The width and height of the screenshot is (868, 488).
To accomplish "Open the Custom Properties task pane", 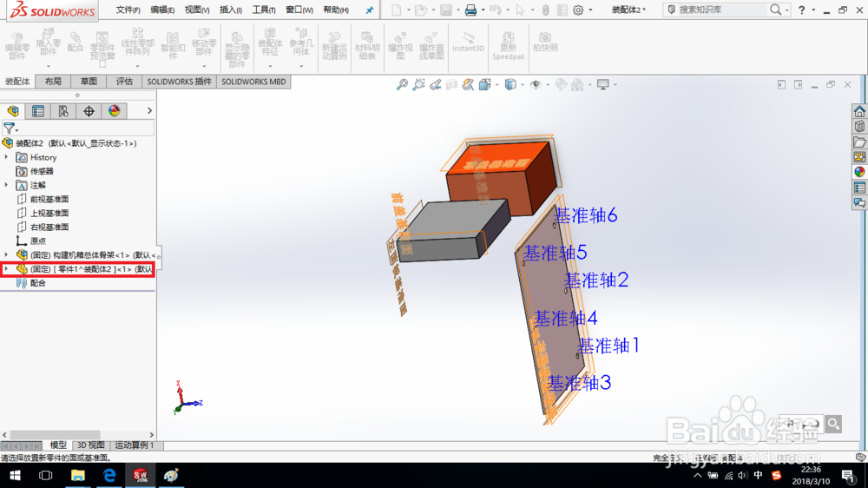I will tap(859, 188).
